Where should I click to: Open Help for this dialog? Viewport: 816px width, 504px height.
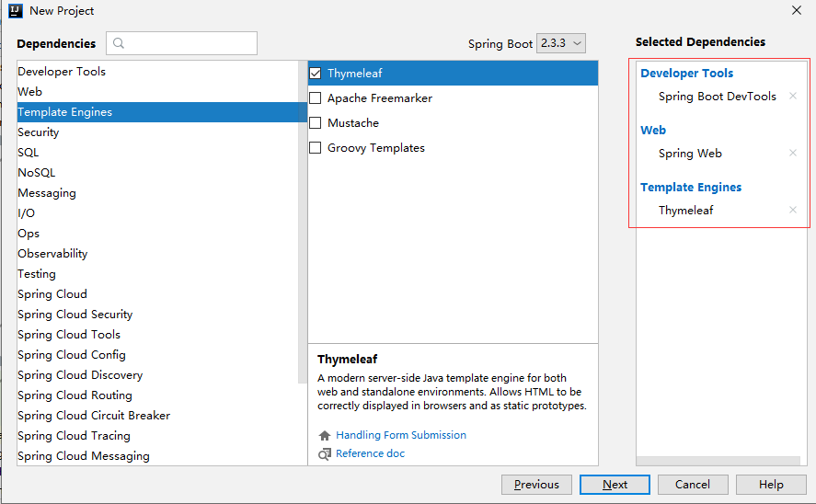click(771, 485)
